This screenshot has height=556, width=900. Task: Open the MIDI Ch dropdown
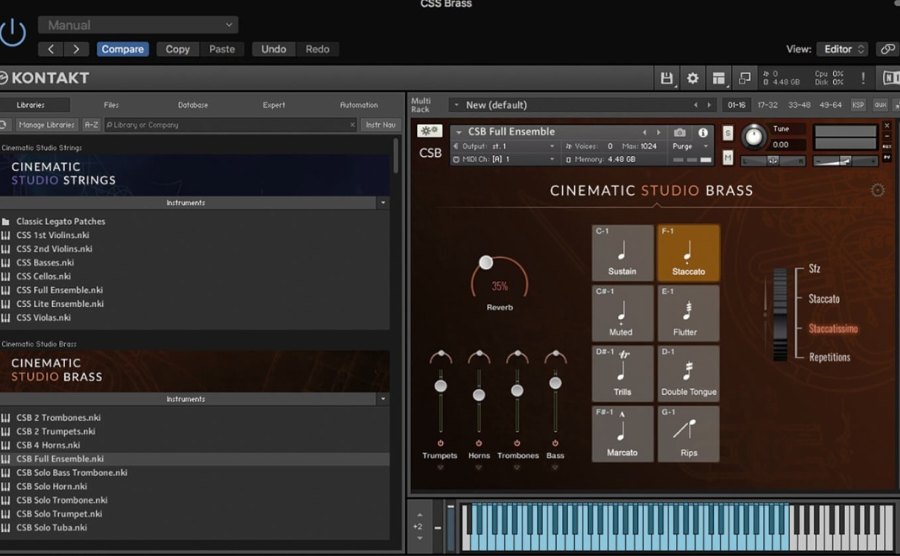coord(505,159)
